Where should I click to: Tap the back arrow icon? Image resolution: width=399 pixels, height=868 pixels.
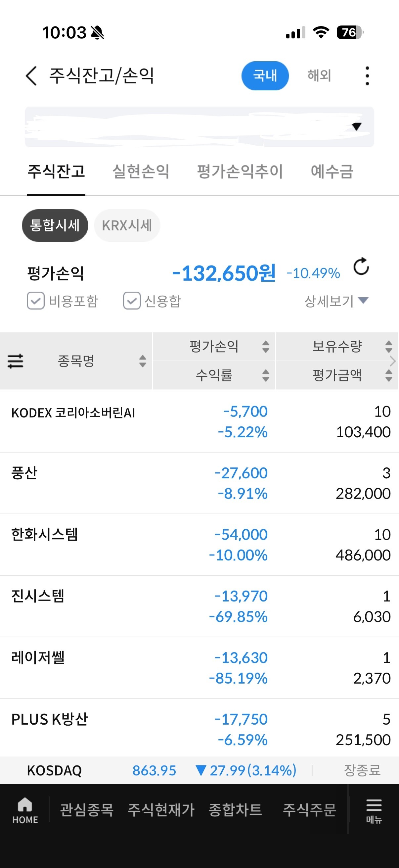(x=31, y=75)
